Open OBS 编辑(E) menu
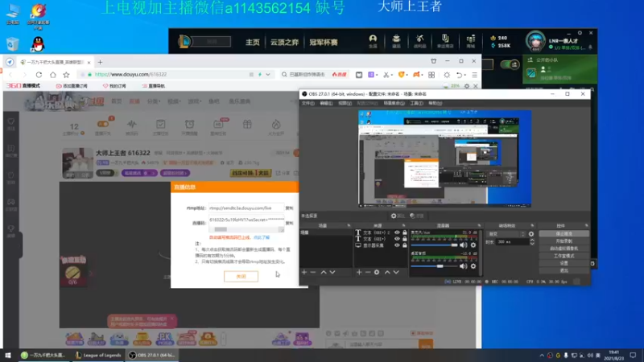The height and width of the screenshot is (362, 644). [326, 104]
